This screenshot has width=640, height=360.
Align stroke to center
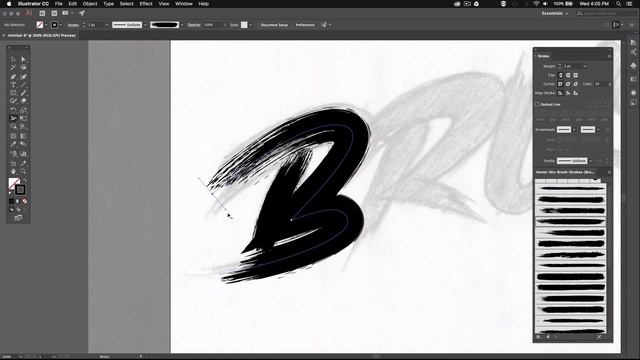(x=560, y=93)
